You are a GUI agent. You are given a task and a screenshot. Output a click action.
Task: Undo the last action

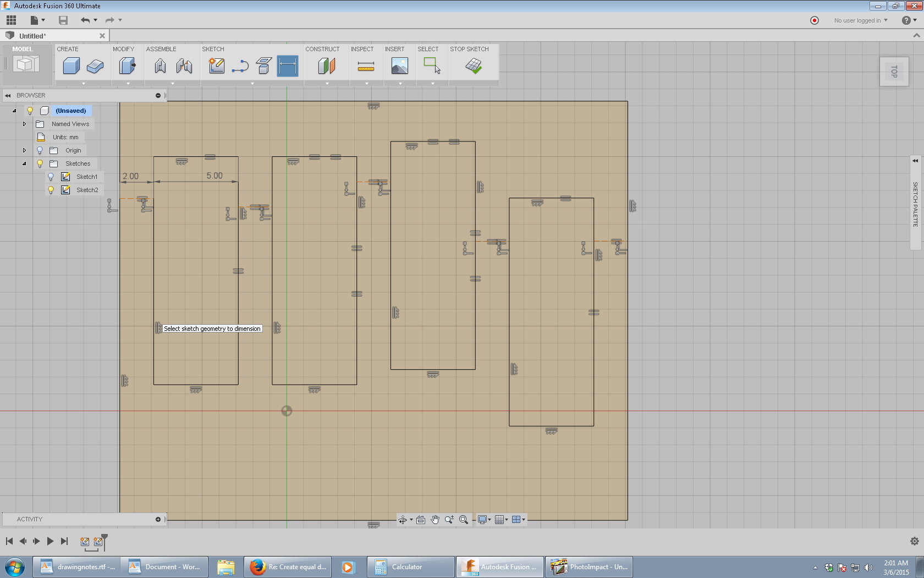[x=85, y=20]
